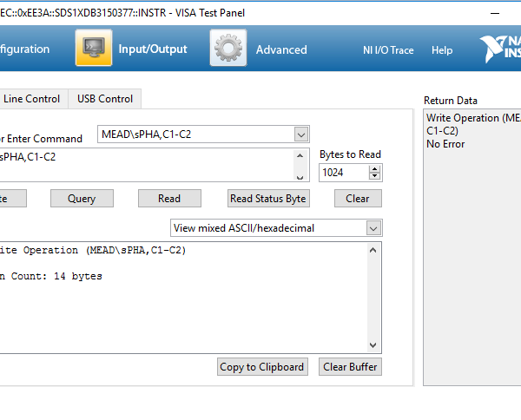Screen dimensions: 521x420
Task: Open the Advanced gear icon
Action: click(228, 49)
